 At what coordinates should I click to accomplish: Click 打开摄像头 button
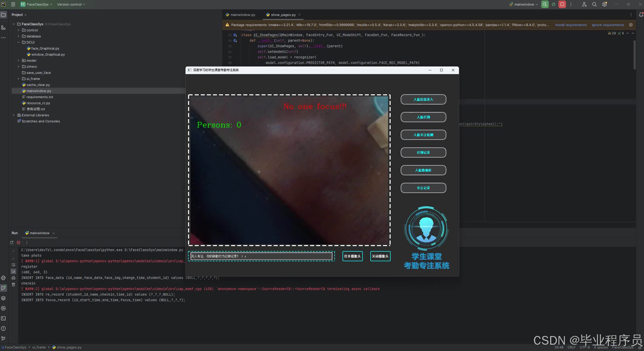[352, 256]
